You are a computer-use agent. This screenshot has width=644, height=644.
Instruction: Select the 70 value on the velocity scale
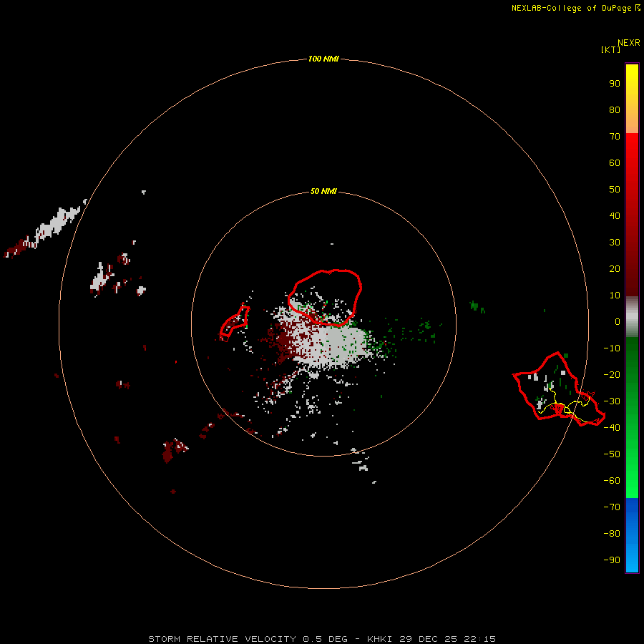click(x=615, y=137)
